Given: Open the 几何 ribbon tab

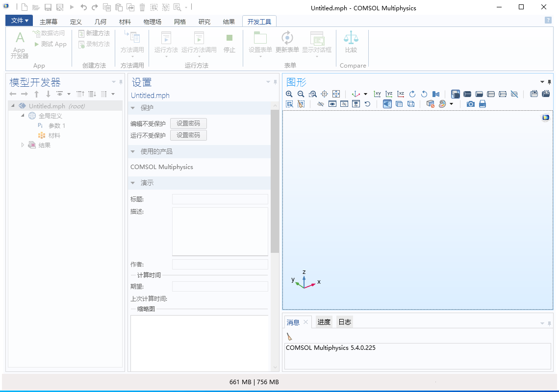Looking at the screenshot, I should pyautogui.click(x=100, y=22).
